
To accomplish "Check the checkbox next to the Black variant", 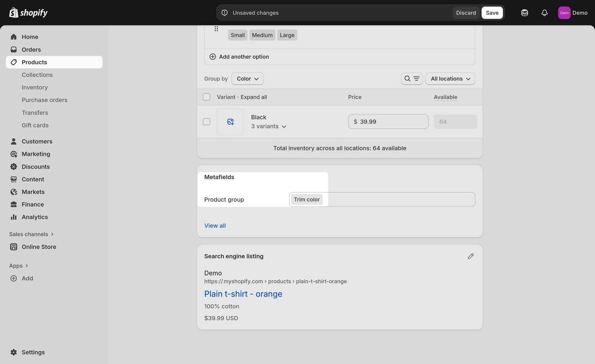I will [206, 121].
